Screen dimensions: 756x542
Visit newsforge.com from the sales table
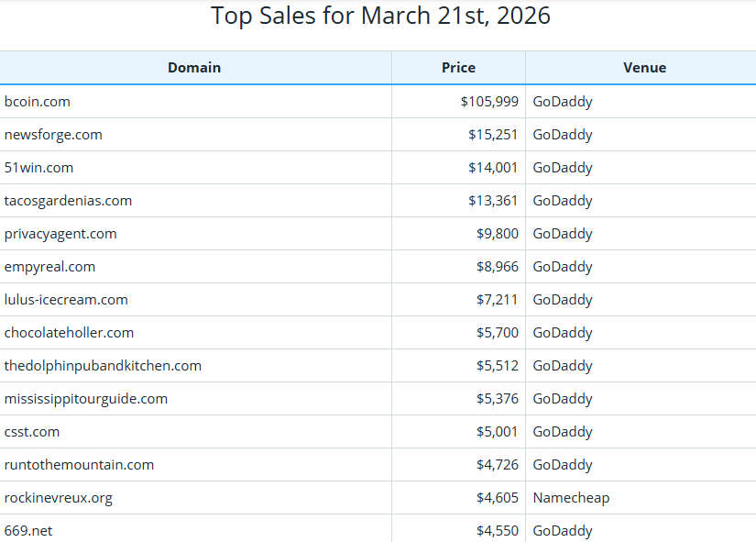click(53, 134)
